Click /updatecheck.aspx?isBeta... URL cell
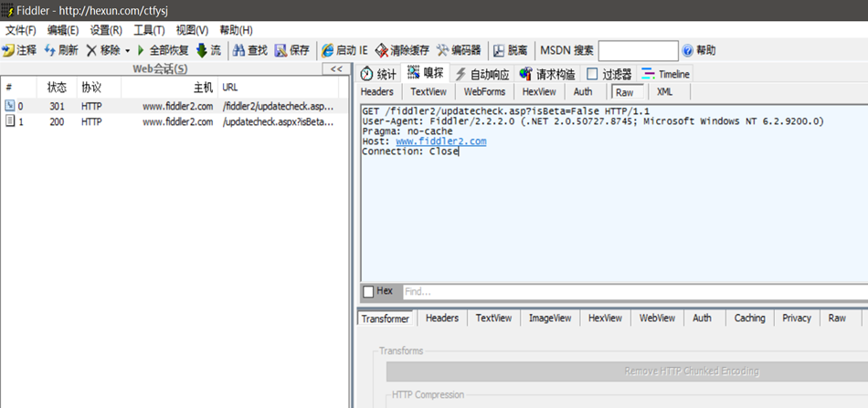This screenshot has height=408, width=868. point(279,122)
